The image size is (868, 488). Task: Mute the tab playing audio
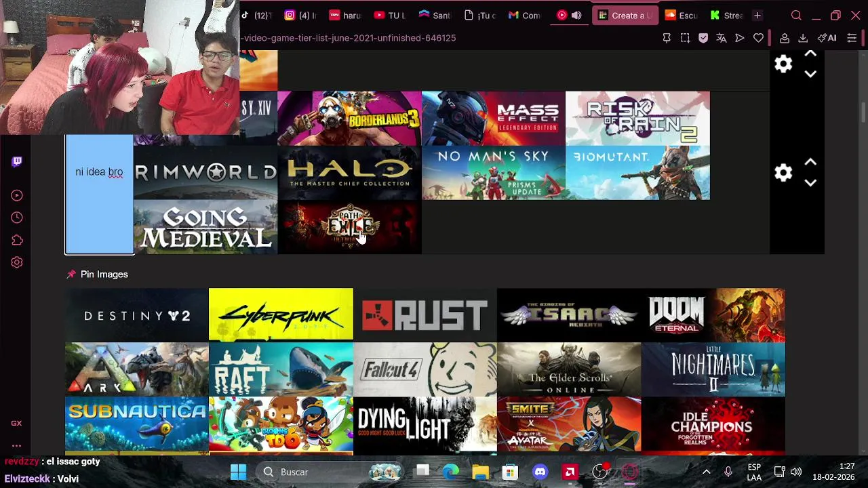click(x=576, y=15)
